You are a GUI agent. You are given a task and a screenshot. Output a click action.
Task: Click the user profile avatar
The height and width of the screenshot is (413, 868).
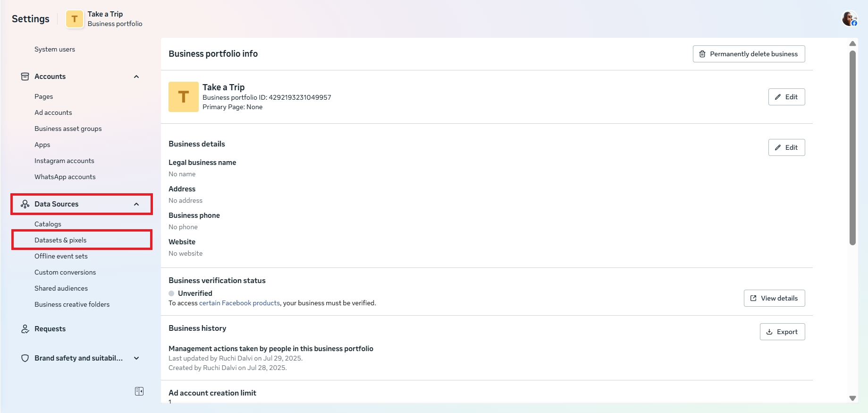click(x=849, y=19)
